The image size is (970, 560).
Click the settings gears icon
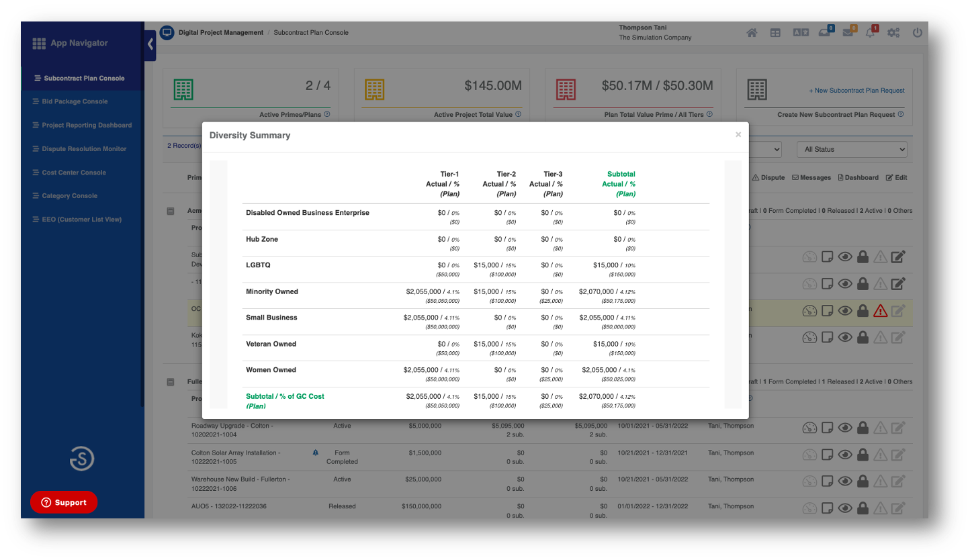click(x=893, y=33)
